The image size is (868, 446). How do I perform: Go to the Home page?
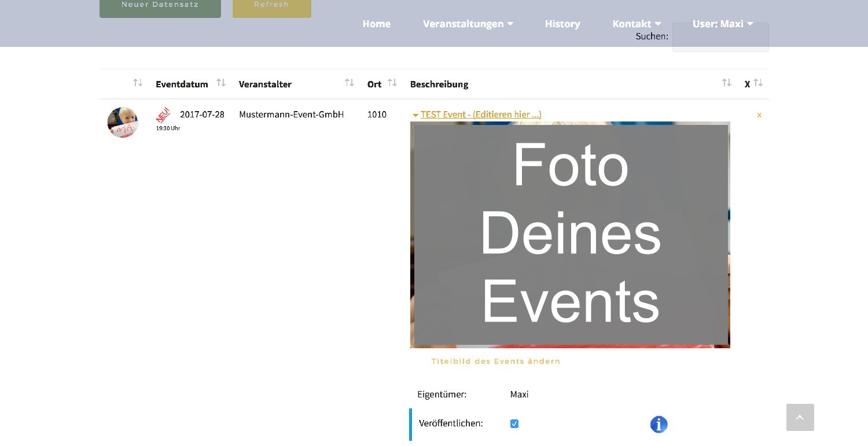pyautogui.click(x=376, y=24)
